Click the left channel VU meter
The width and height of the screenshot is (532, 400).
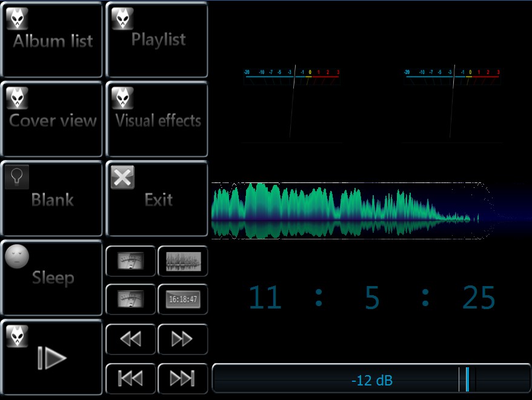(291, 104)
